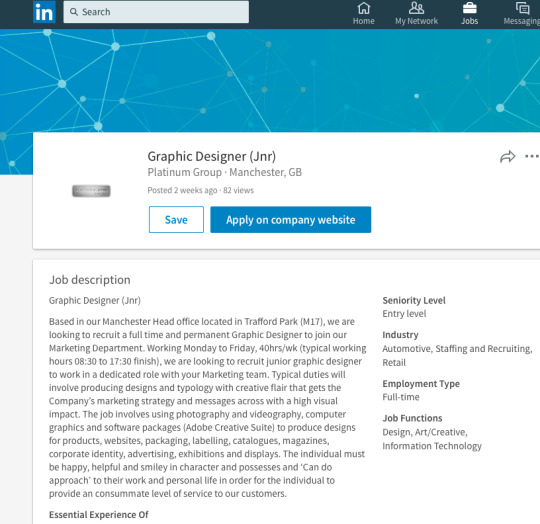
Task: Click the LinkedIn logo icon
Action: (44, 12)
